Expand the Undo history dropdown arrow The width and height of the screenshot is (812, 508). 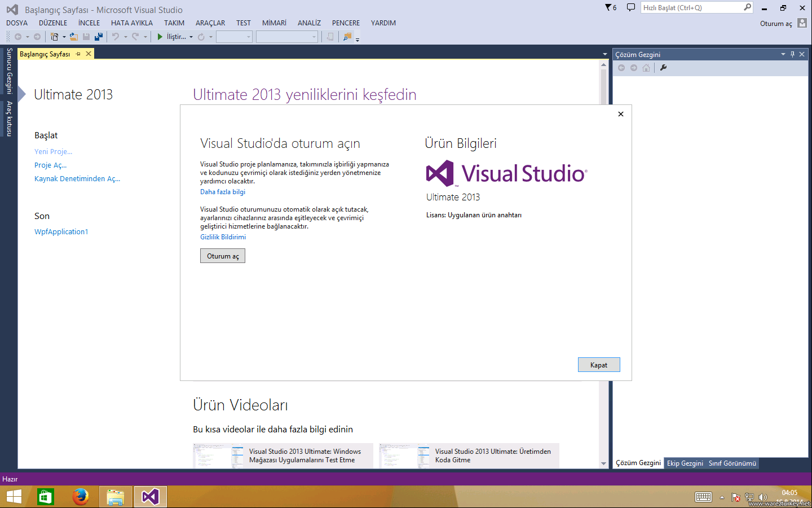(125, 37)
